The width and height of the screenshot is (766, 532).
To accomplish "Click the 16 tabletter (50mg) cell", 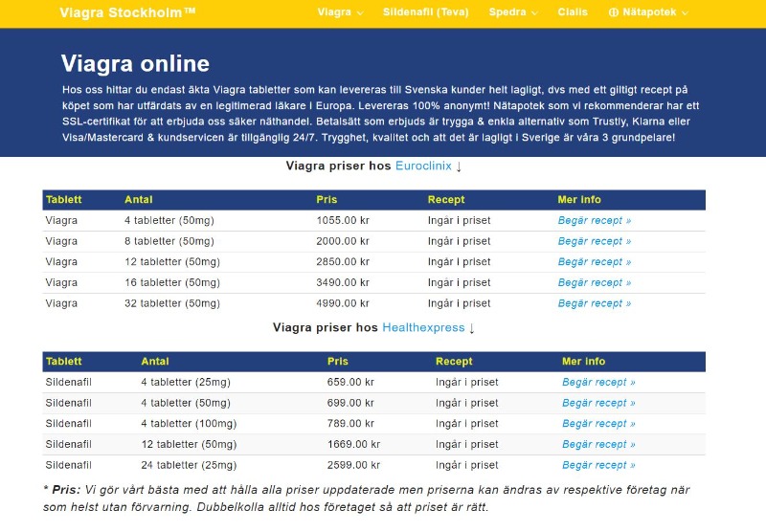I will click(172, 282).
